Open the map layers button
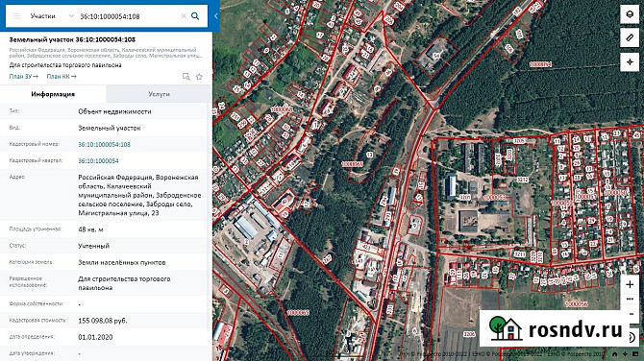The width and height of the screenshot is (644, 361). (630, 14)
